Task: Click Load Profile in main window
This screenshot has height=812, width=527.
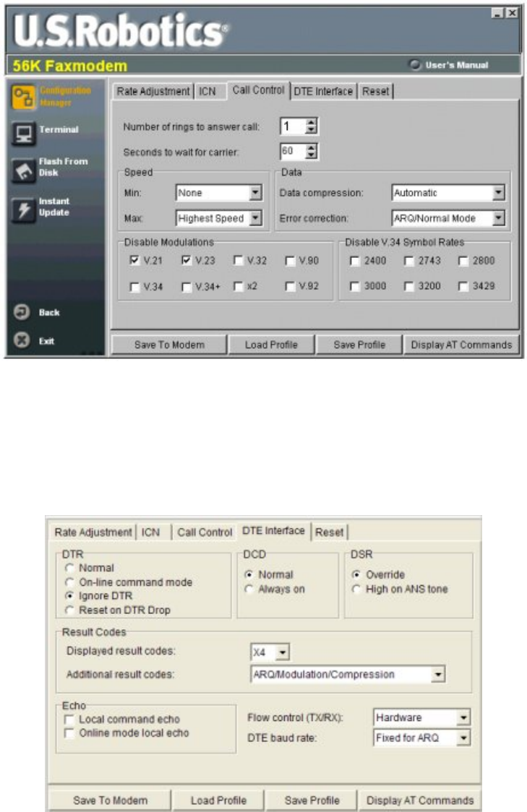Action: (271, 345)
